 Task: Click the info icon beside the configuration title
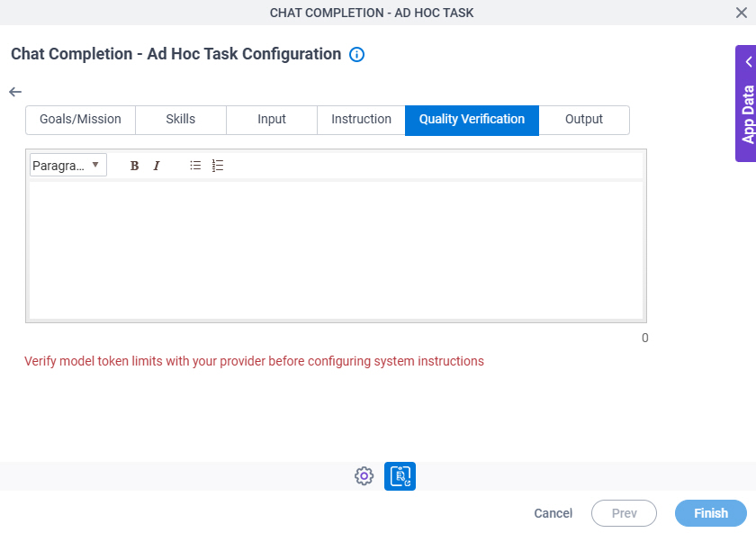tap(356, 55)
